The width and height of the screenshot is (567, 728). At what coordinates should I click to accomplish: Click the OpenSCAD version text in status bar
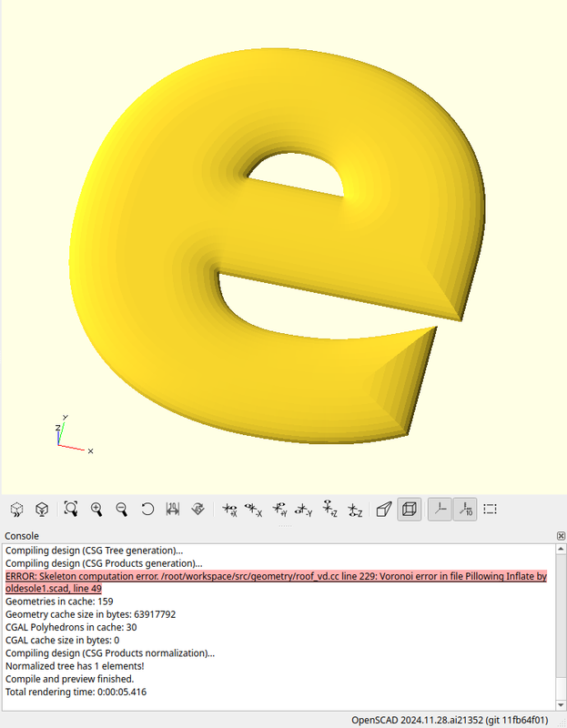450,720
